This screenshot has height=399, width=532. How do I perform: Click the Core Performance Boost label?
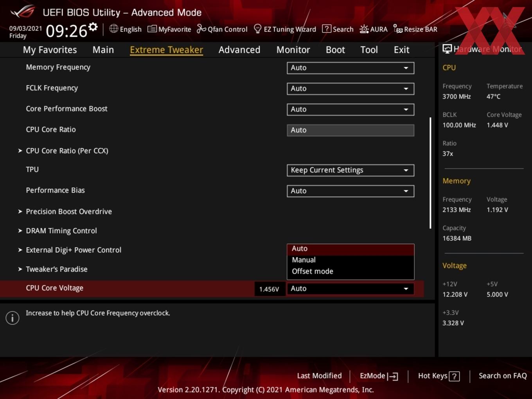[66, 109]
